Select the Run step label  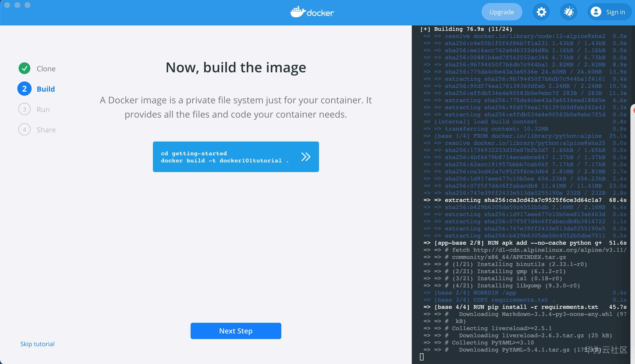pyautogui.click(x=43, y=109)
